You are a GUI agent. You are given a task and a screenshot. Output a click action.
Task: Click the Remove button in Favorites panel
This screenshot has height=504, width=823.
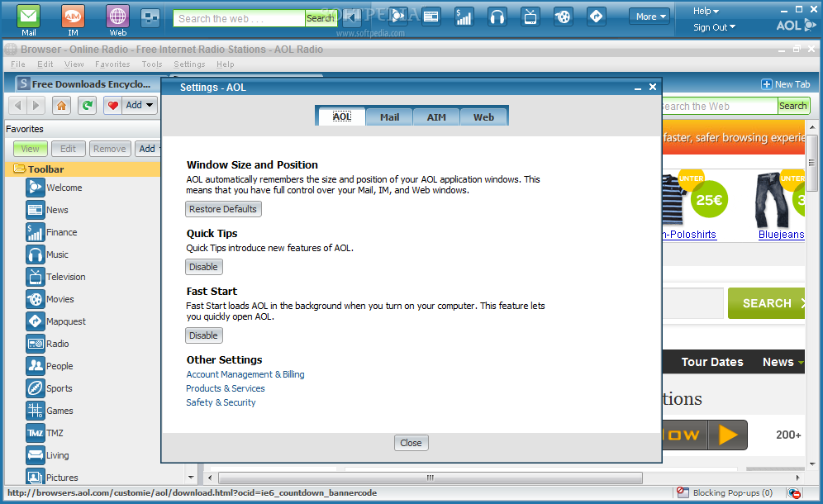[110, 149]
